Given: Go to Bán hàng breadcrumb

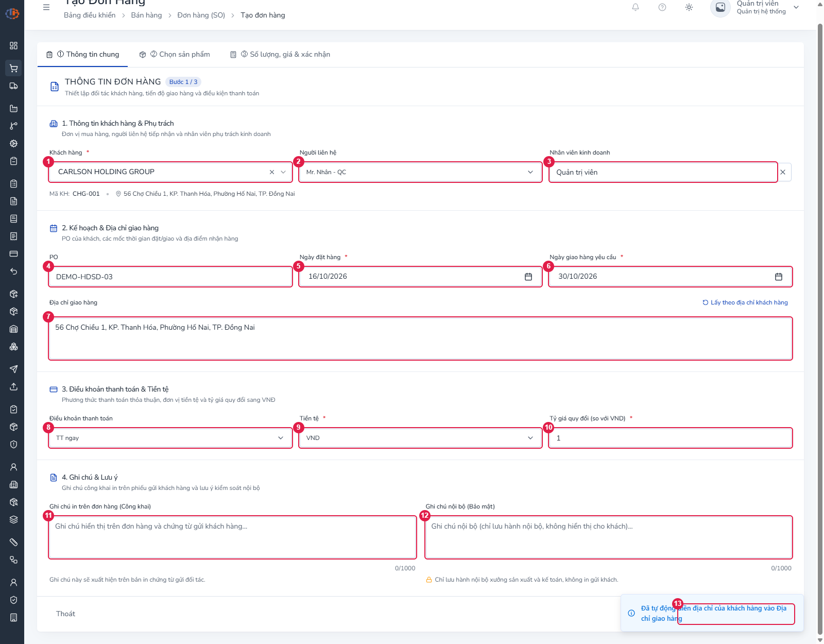Looking at the screenshot, I should (146, 15).
